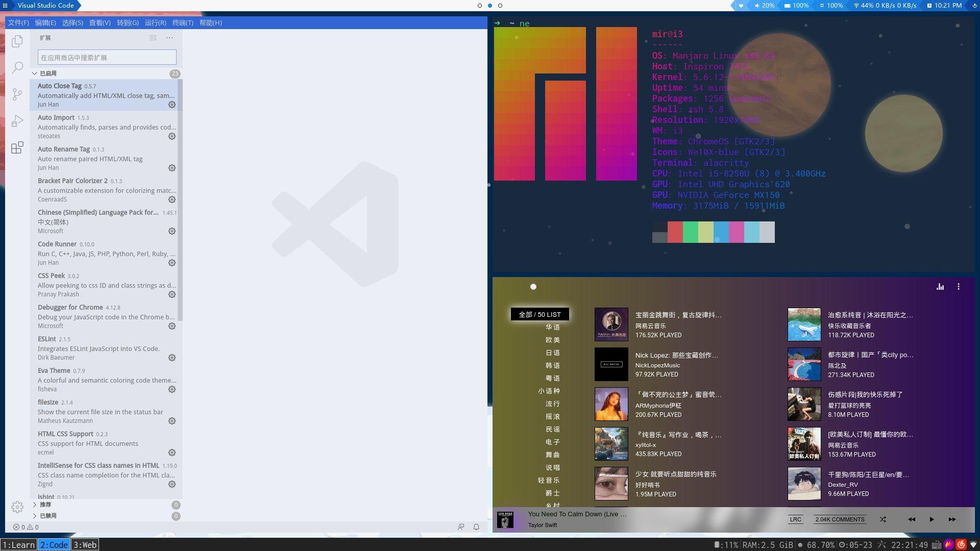Open the Manage gear at bottom of activity bar
Viewport: 980px width, 551px height.
click(17, 507)
